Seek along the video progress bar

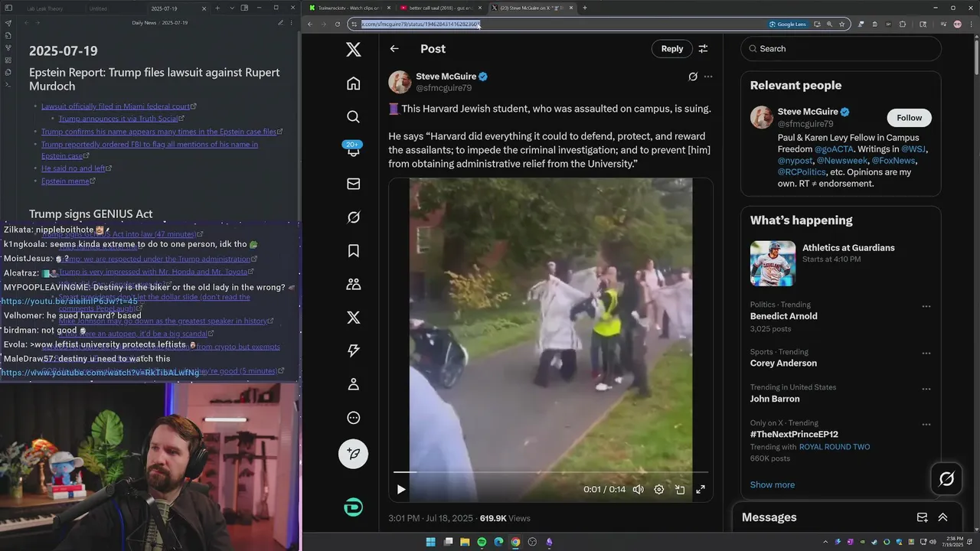point(550,472)
